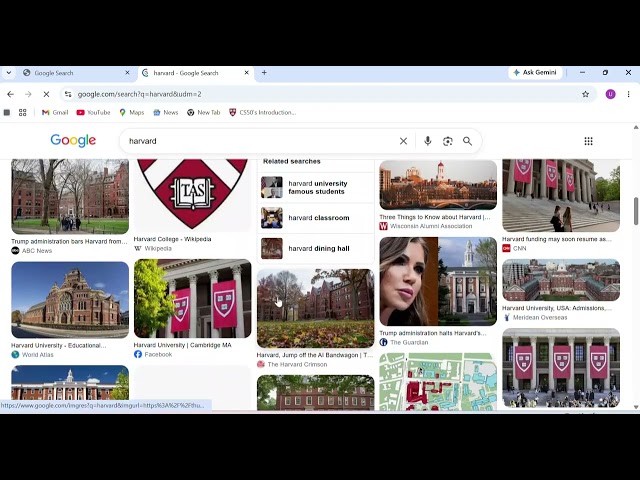Open World Atlas Harvard University image
Viewport: 640px width, 480px height.
coord(70,300)
